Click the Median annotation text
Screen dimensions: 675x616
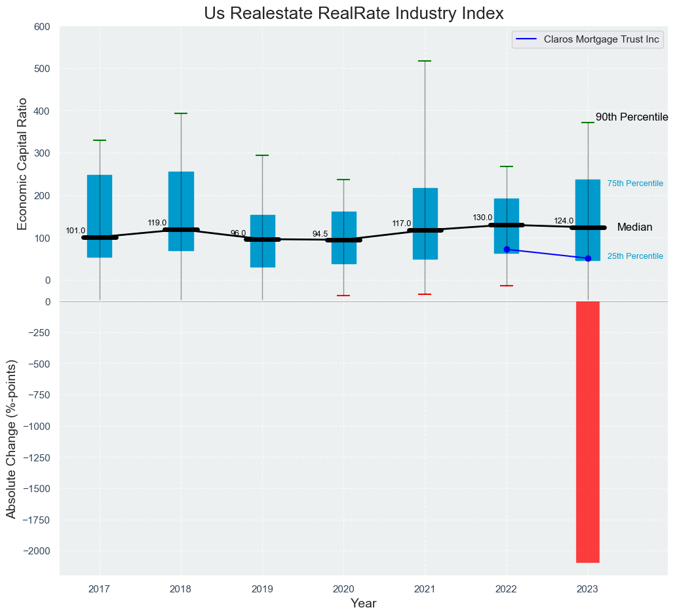click(x=634, y=227)
